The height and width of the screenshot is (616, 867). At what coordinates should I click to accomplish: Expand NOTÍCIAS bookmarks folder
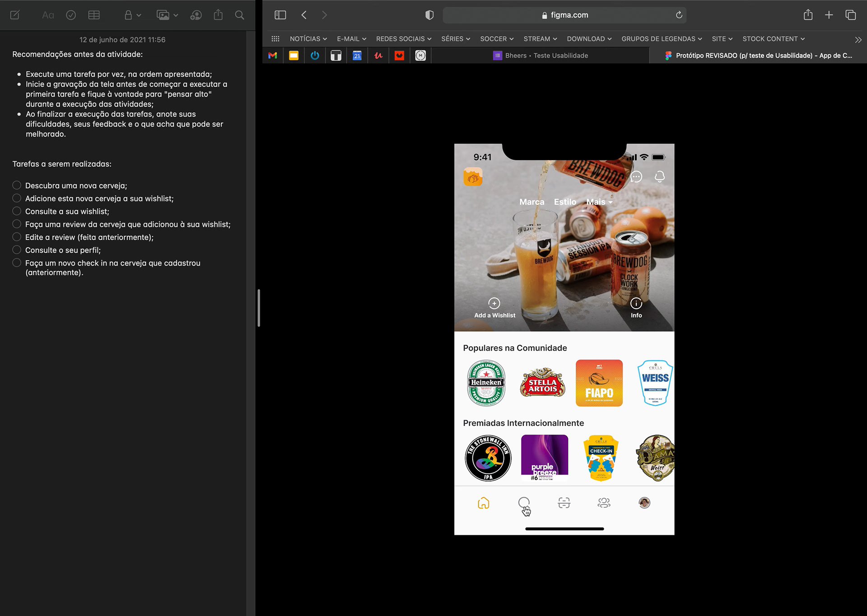coord(308,39)
